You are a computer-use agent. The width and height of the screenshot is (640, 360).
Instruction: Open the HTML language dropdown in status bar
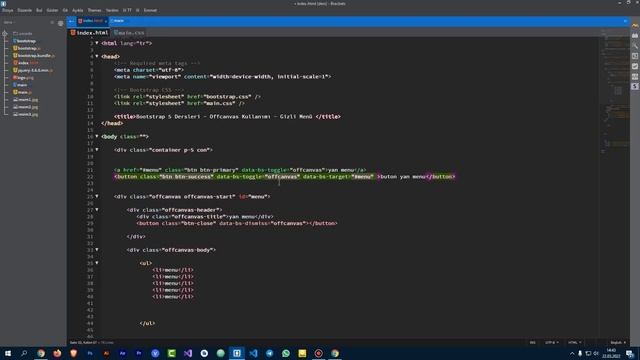tap(575, 342)
